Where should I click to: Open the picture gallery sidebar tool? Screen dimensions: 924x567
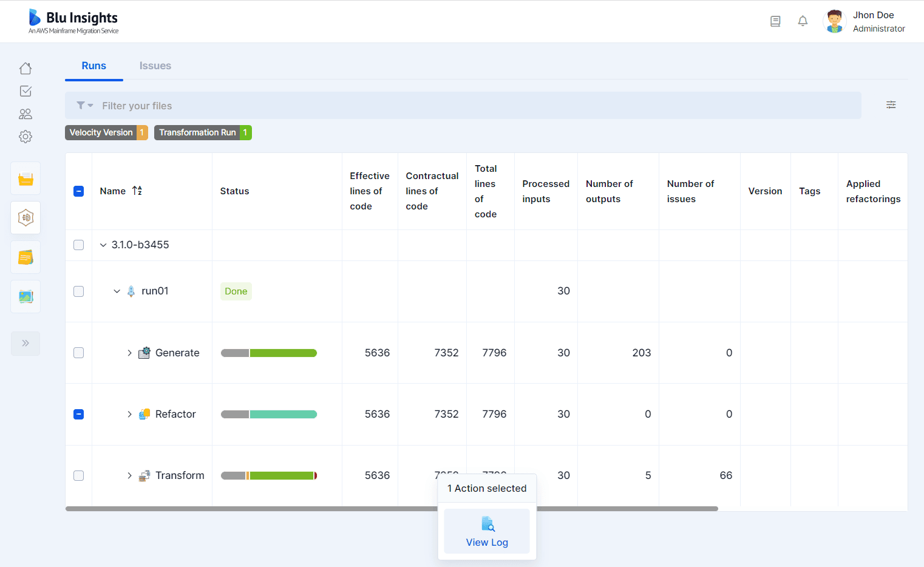coord(25,297)
